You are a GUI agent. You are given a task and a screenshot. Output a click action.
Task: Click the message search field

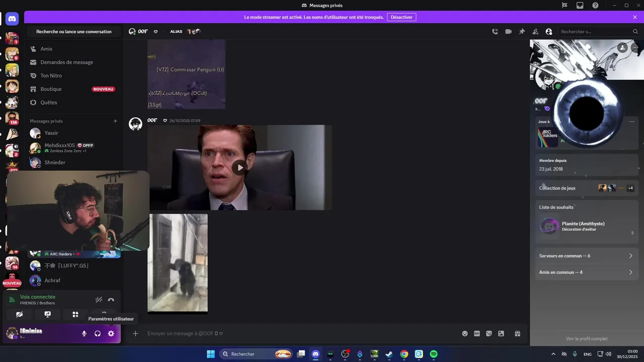pyautogui.click(x=599, y=31)
